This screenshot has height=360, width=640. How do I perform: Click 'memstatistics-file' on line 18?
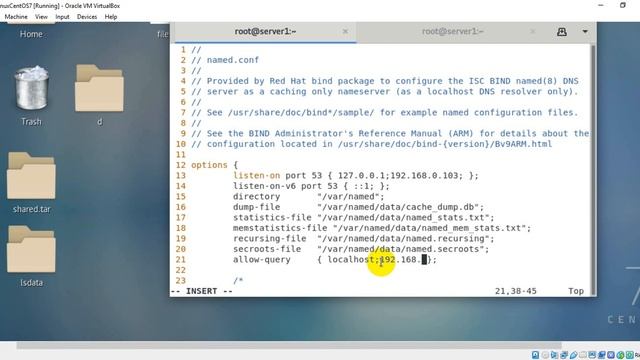[280, 228]
